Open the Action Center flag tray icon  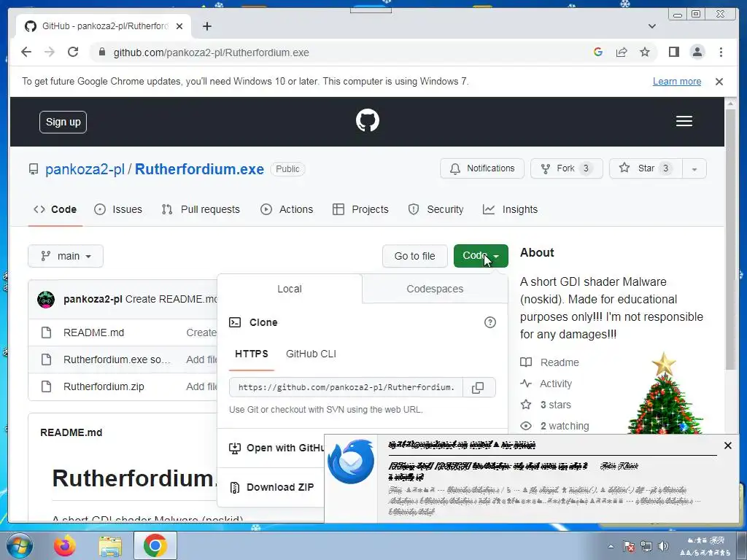[x=628, y=546]
